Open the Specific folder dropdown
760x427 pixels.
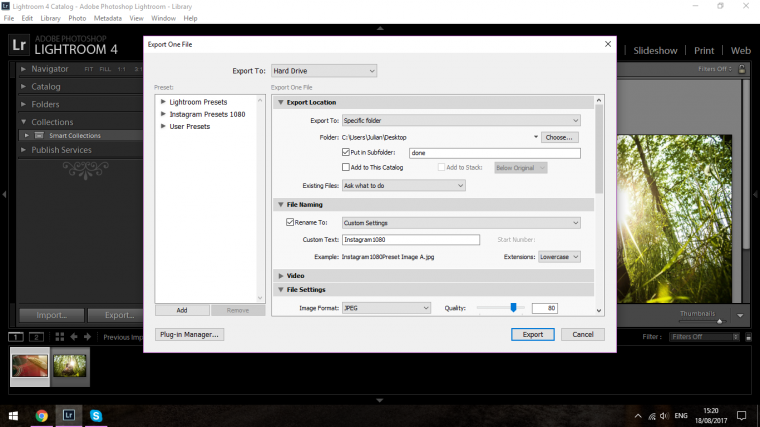[461, 120]
